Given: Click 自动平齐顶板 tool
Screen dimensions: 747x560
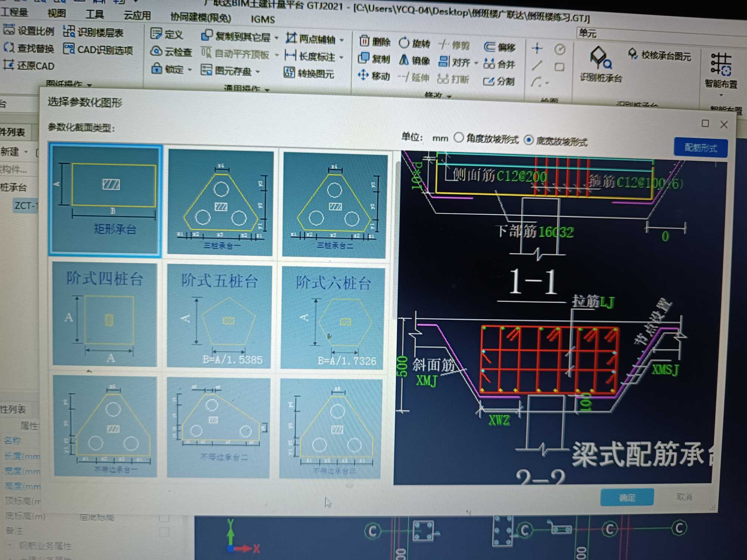Looking at the screenshot, I should click(235, 54).
